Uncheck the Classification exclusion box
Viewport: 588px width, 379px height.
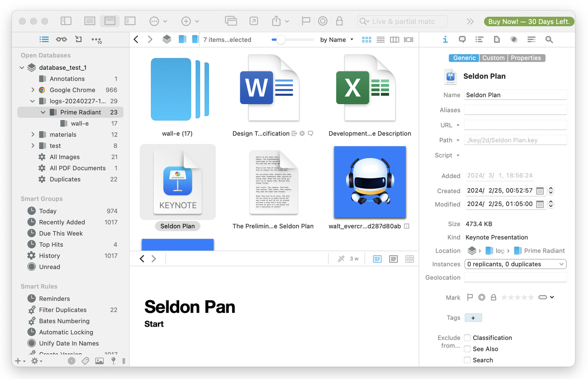pos(467,338)
